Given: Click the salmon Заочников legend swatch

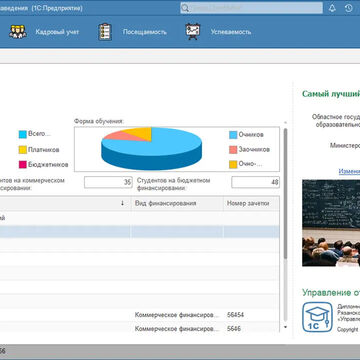Looking at the screenshot, I should pyautogui.click(x=233, y=150).
